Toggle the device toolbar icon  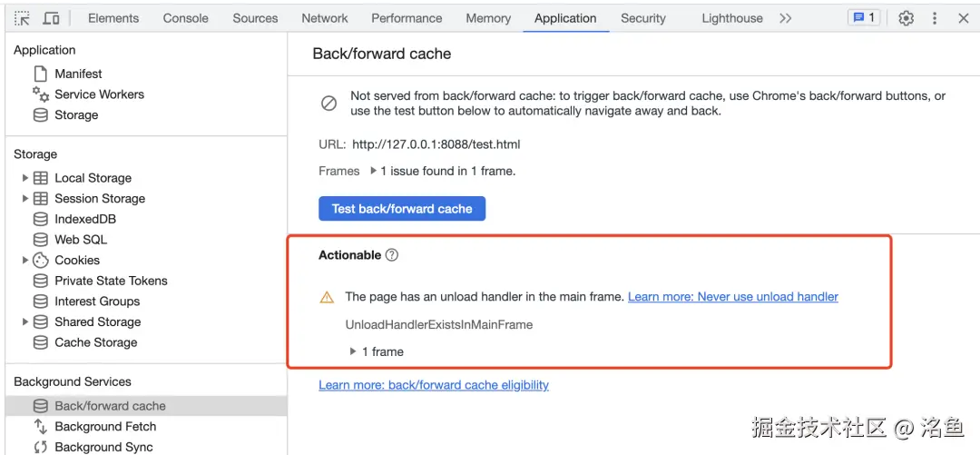[52, 18]
